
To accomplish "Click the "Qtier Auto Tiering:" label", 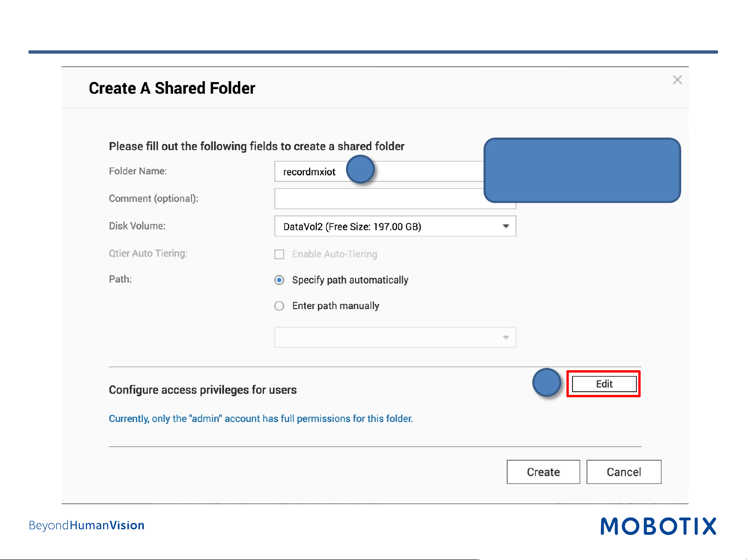I will (x=148, y=253).
